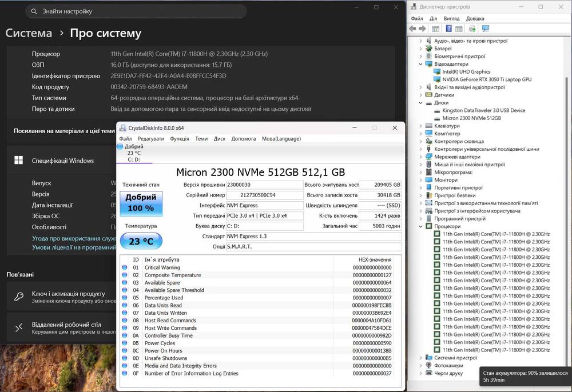Click the Комп'ютер category icon in device tree

429,133
